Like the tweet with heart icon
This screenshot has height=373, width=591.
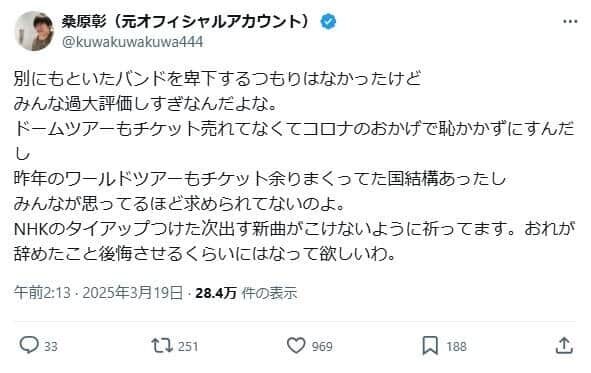(296, 345)
